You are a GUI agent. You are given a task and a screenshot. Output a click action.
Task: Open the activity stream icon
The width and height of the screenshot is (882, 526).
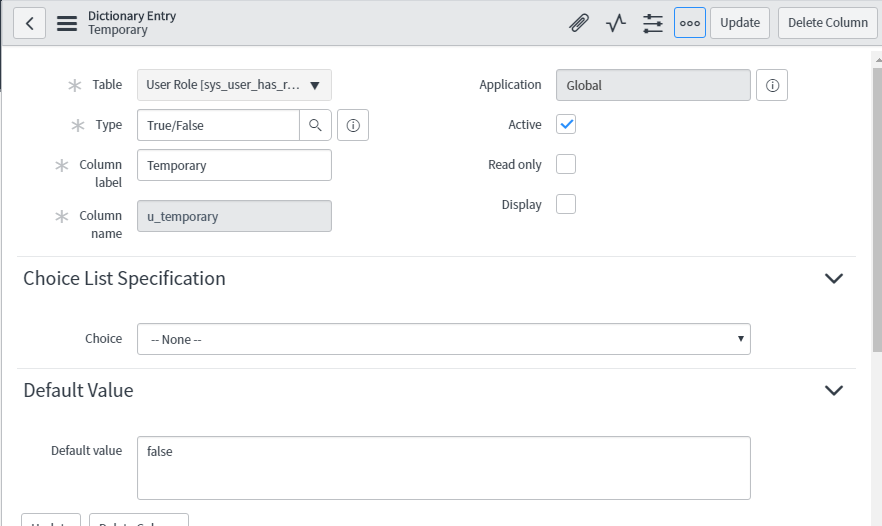pos(616,23)
